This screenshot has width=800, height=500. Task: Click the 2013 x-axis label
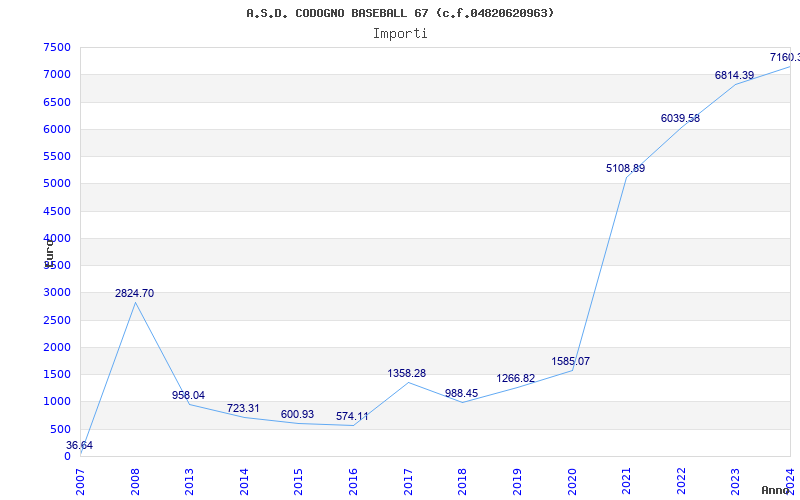tap(190, 481)
